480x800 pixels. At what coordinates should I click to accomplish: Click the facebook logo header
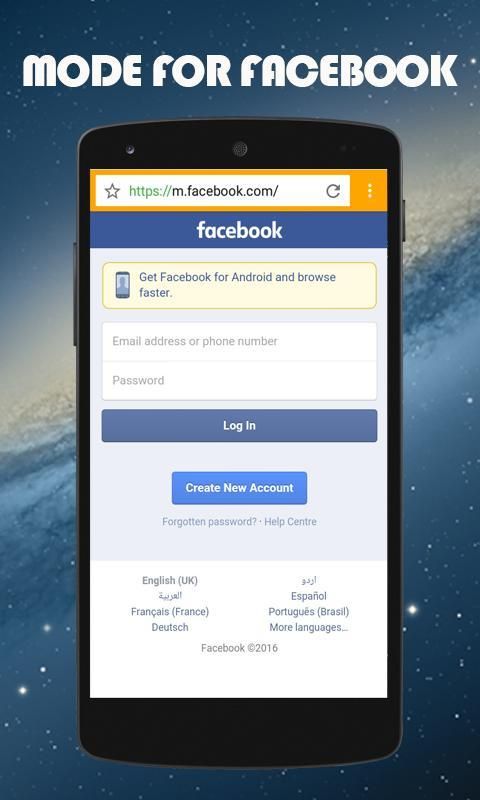pyautogui.click(x=239, y=230)
